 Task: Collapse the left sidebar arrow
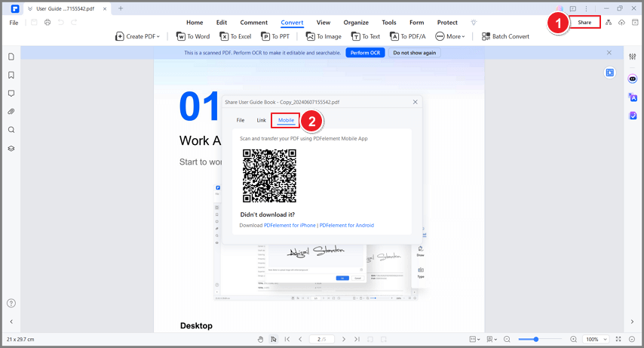coord(11,322)
